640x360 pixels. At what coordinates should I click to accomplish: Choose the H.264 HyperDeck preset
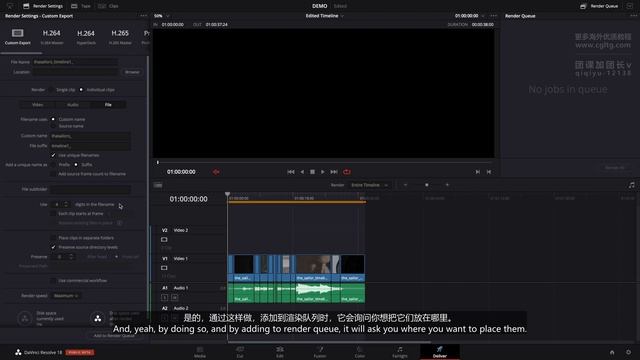point(86,36)
